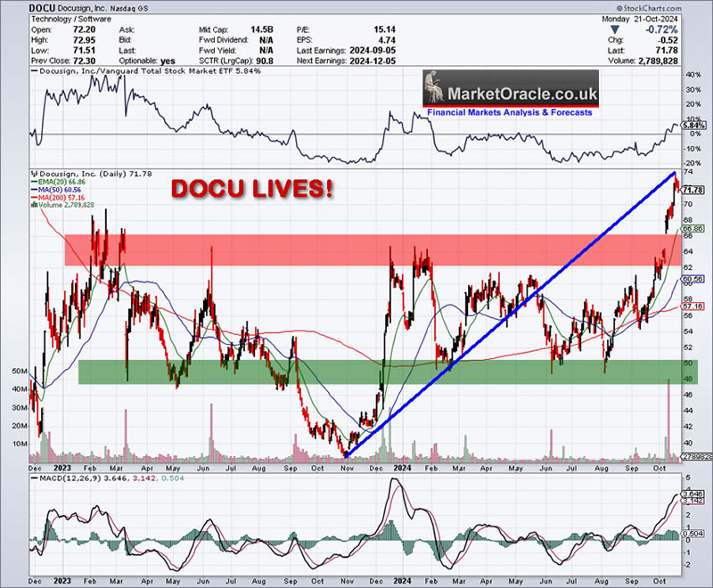This screenshot has height=588, width=713.
Task: Click the Chg value -0.52
Action: point(668,40)
